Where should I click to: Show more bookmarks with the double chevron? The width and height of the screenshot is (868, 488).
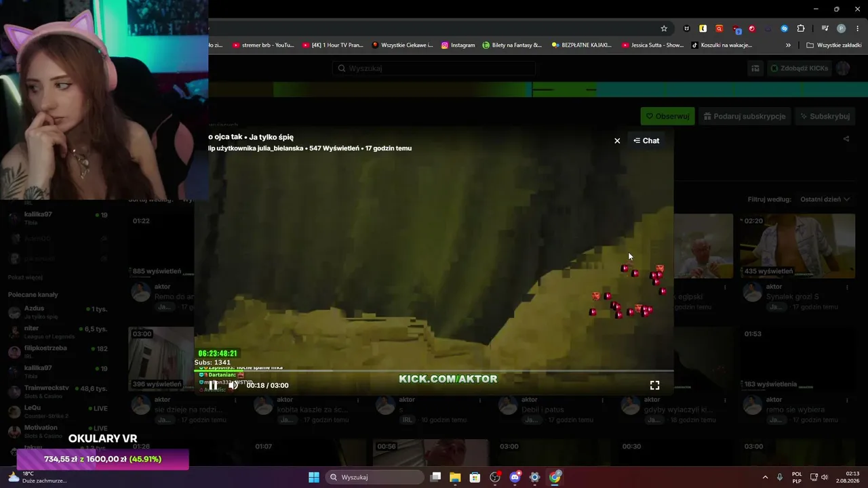[x=788, y=45]
